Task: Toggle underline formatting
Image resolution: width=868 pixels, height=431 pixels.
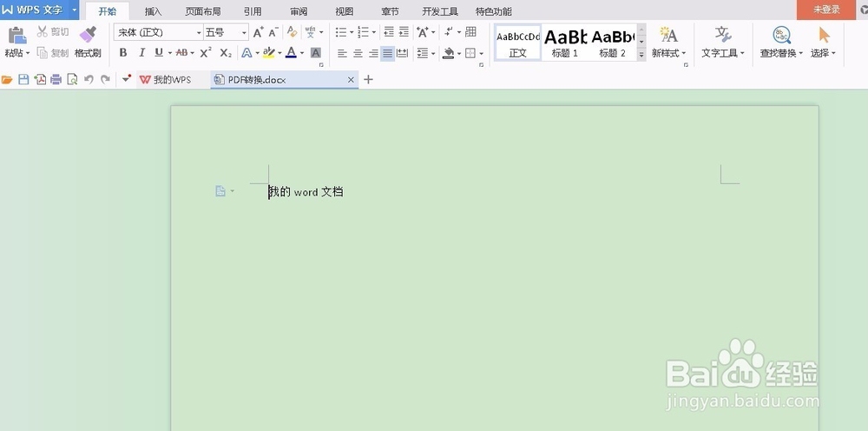Action: 159,53
